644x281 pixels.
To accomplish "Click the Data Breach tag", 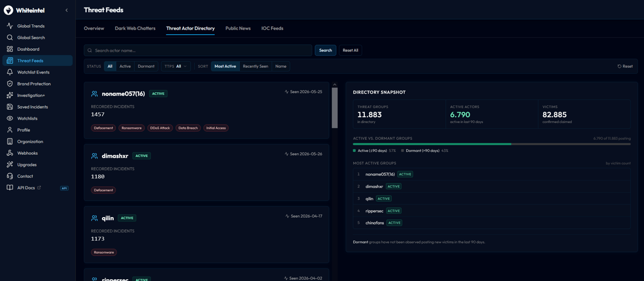I will [188, 128].
